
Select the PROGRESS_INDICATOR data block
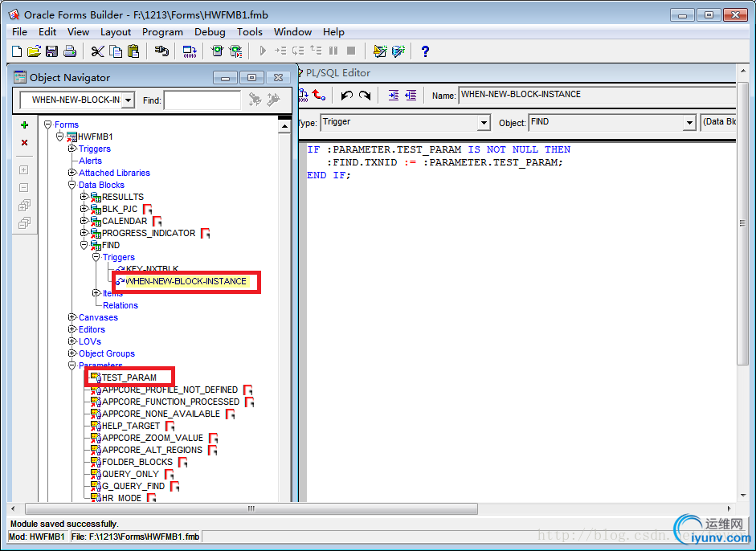149,233
